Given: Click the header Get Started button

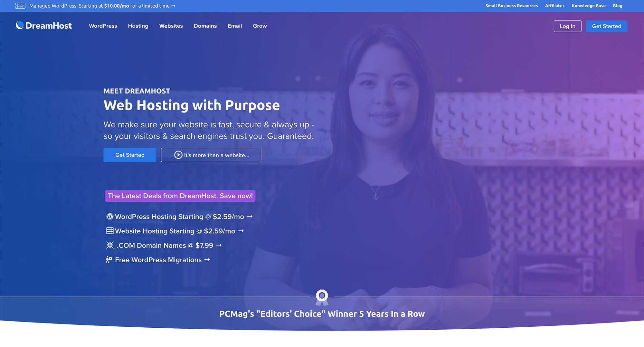Looking at the screenshot, I should (x=607, y=26).
